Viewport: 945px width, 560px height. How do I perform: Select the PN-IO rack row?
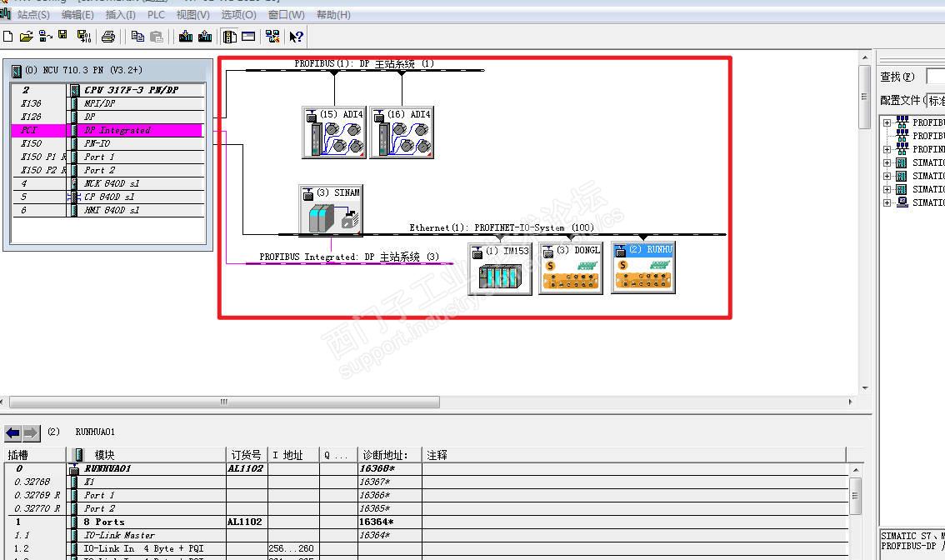tap(108, 143)
